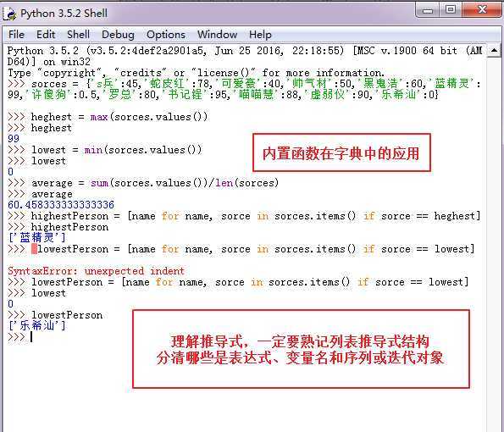This screenshot has height=432, width=504.
Task: Open the Edit menu
Action: 46,35
